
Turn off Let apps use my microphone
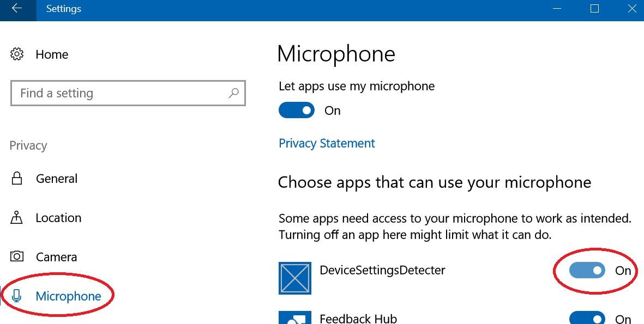pyautogui.click(x=297, y=111)
